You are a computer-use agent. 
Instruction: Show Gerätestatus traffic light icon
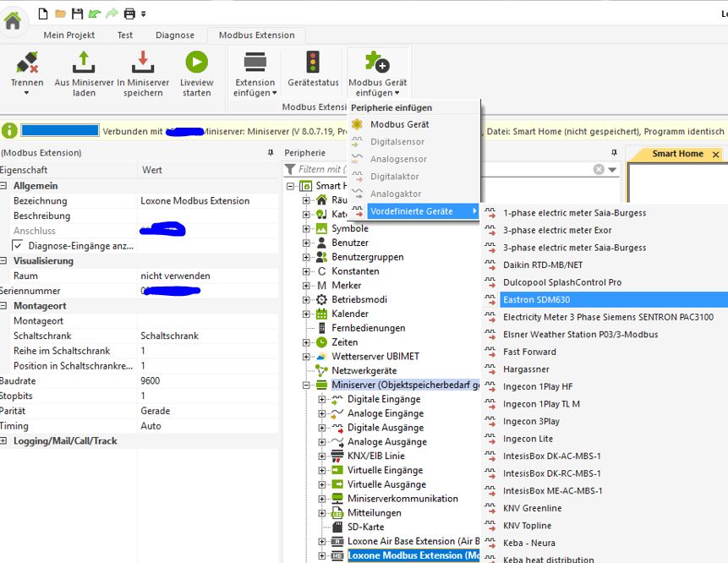[313, 62]
